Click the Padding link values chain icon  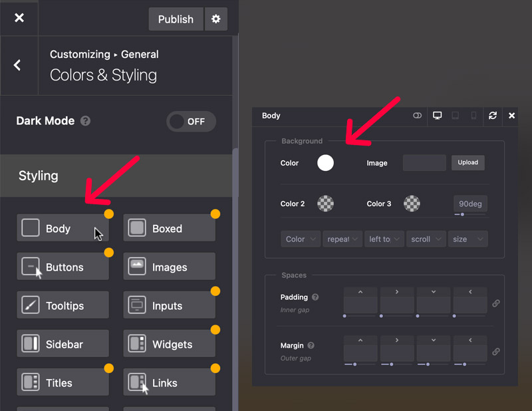[496, 303]
